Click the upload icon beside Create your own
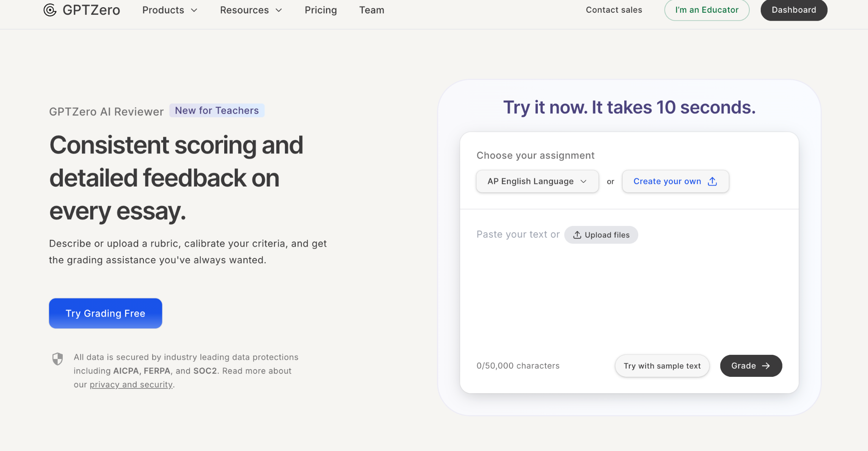The image size is (868, 451). pos(712,181)
